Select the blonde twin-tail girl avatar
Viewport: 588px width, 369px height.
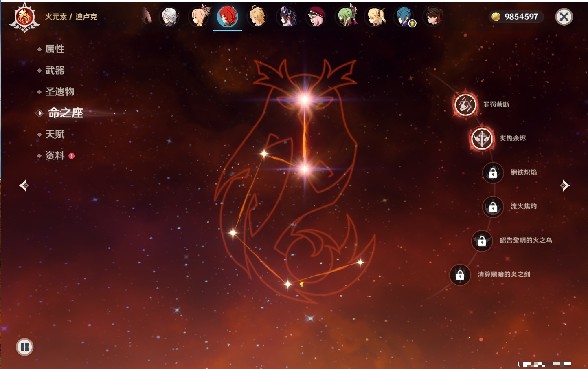[x=375, y=17]
